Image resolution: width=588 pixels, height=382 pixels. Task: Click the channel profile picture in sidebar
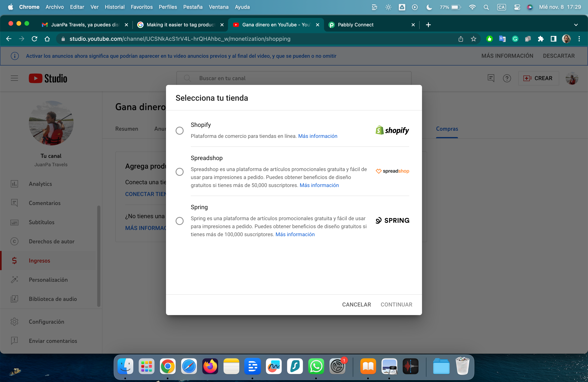point(51,123)
